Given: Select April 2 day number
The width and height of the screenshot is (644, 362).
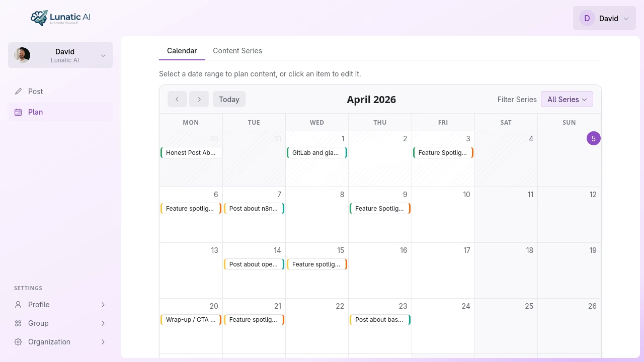Looking at the screenshot, I should (405, 139).
